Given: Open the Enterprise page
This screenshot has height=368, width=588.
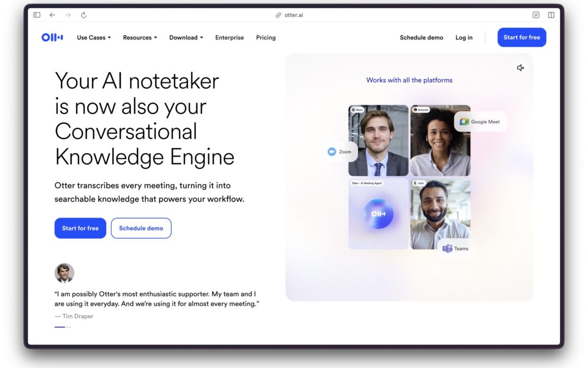Looking at the screenshot, I should tap(230, 38).
